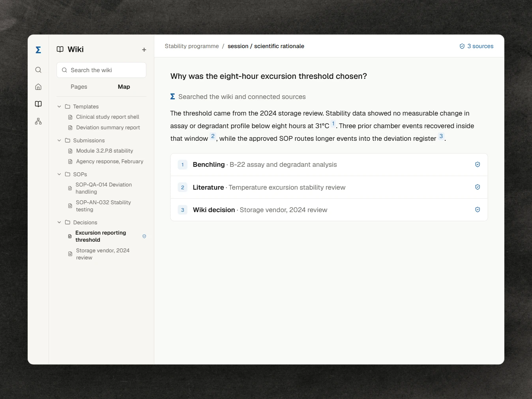Open the hierarchy map icon in the rail
532x399 pixels.
[38, 121]
